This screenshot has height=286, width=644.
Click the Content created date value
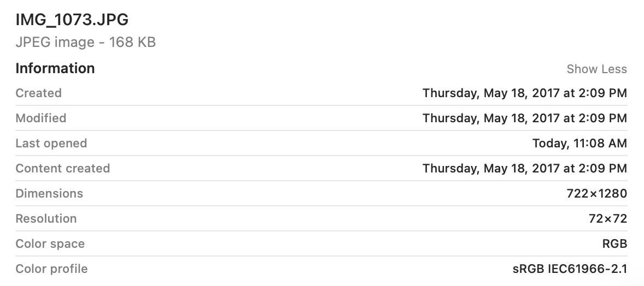[524, 168]
